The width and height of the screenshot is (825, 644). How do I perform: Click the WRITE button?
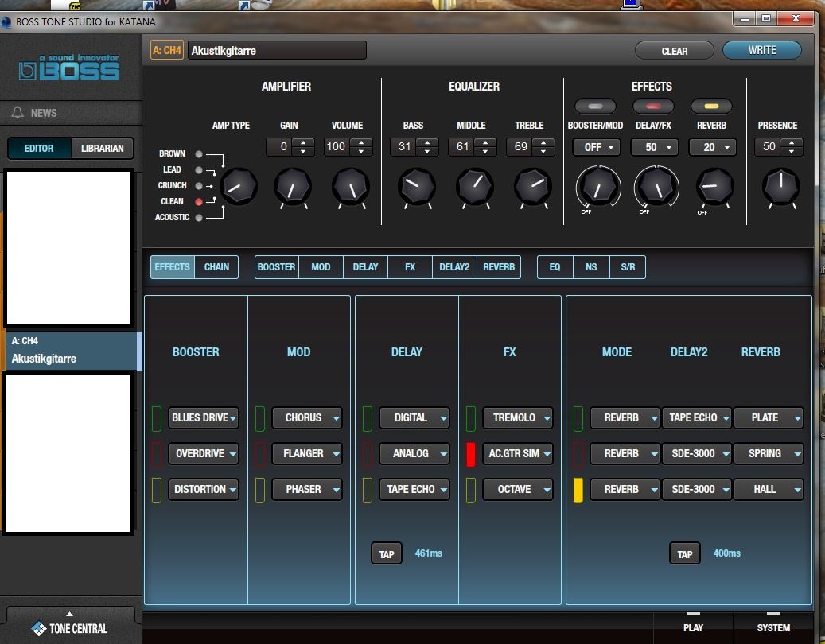click(x=762, y=50)
